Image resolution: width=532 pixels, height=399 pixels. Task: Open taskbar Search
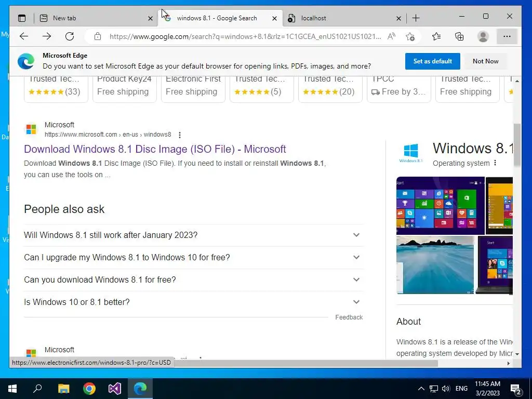click(37, 389)
